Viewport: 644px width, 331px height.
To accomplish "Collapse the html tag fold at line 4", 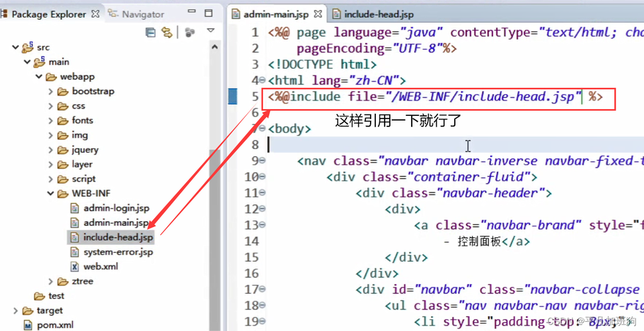I will click(x=263, y=81).
